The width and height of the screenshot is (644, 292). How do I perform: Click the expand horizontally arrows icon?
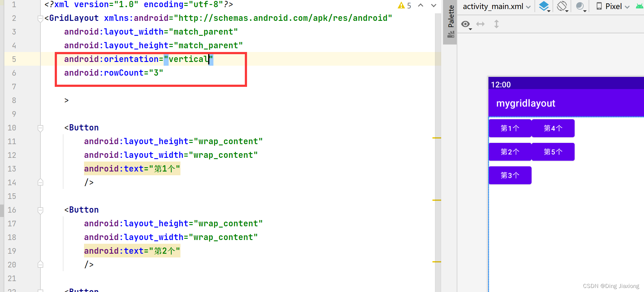click(480, 24)
